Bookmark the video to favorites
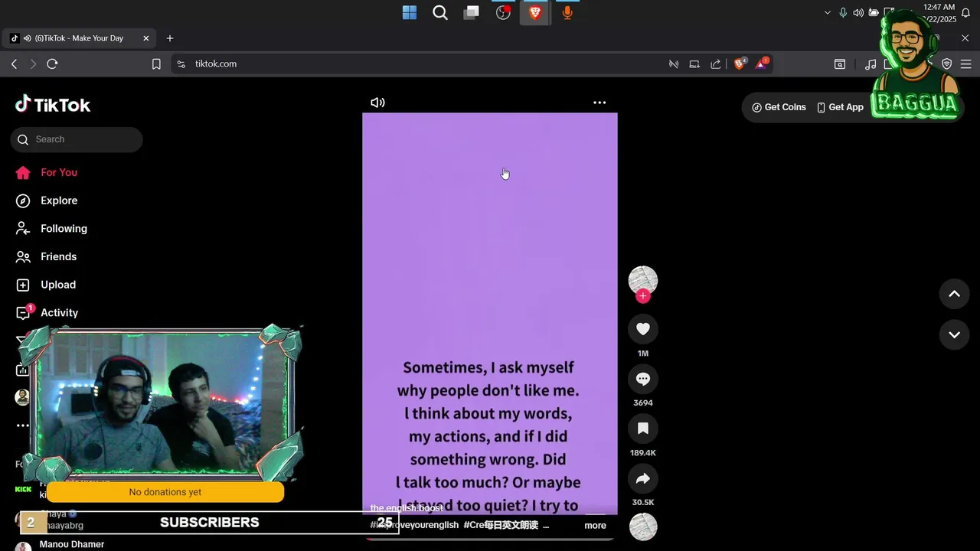Viewport: 980px width, 551px height. coord(643,429)
